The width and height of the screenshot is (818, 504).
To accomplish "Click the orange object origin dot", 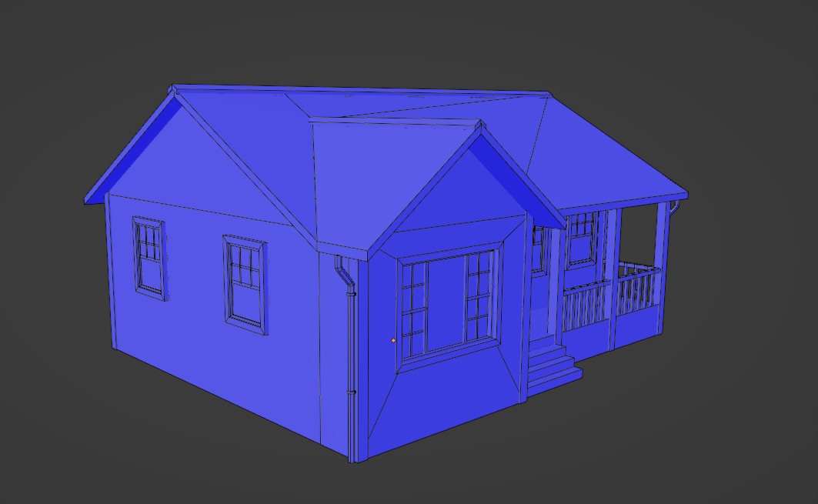I will pyautogui.click(x=393, y=340).
